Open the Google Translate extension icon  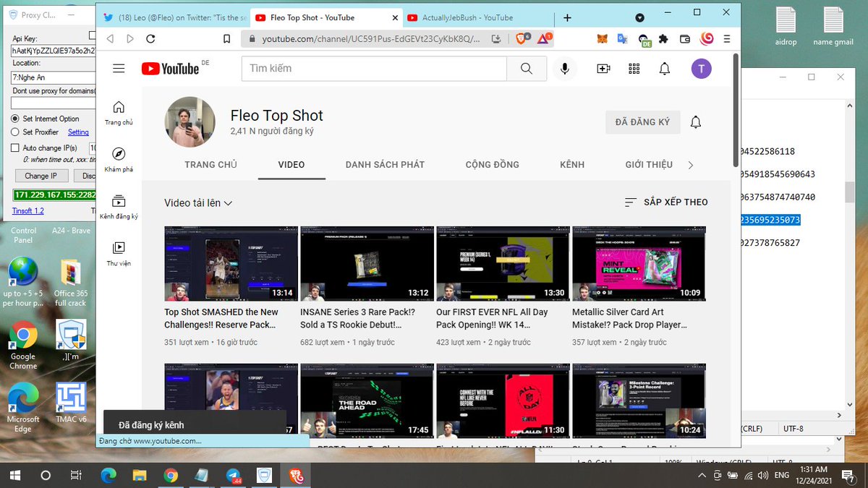tap(622, 39)
